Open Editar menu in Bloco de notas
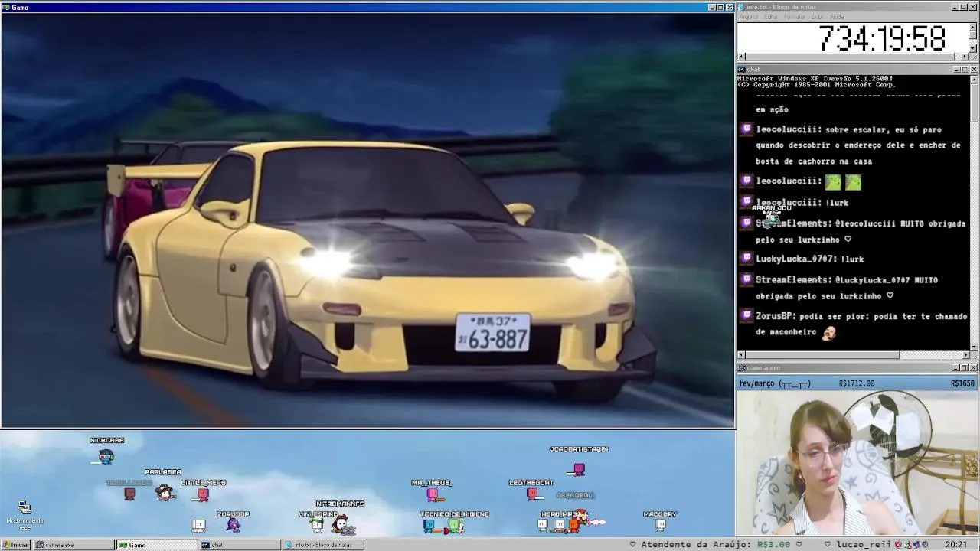The image size is (980, 551). [x=770, y=17]
